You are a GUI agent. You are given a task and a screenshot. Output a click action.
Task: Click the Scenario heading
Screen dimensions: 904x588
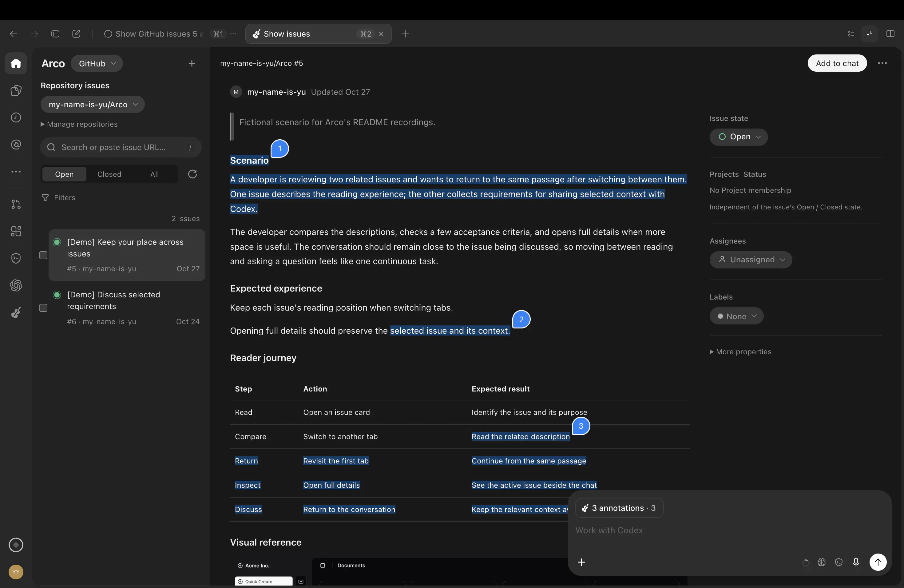point(249,160)
